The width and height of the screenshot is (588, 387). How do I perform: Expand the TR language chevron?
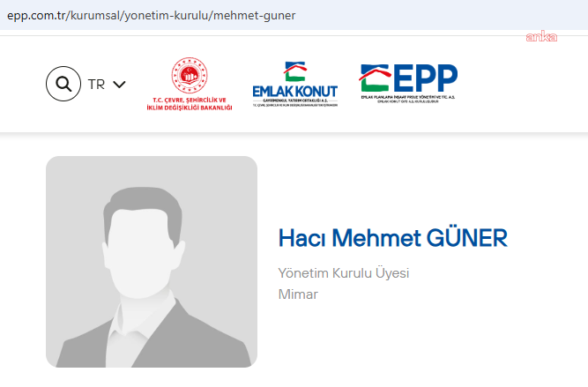coord(119,85)
